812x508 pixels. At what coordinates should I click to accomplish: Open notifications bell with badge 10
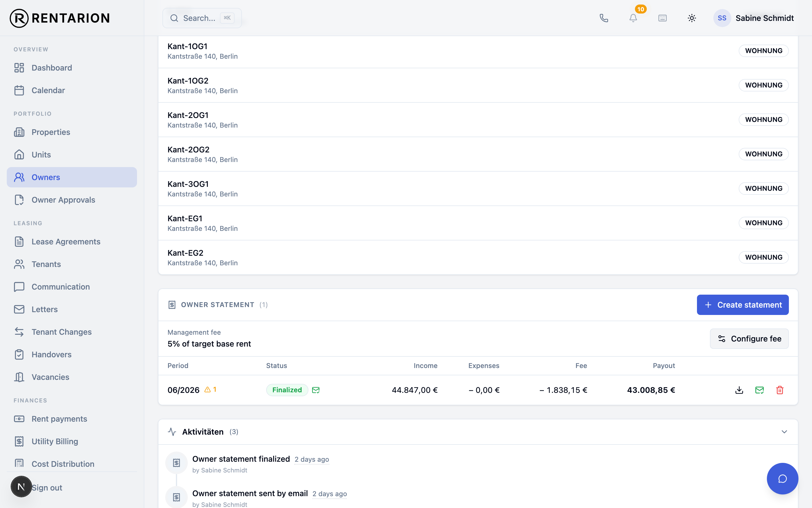pos(633,18)
